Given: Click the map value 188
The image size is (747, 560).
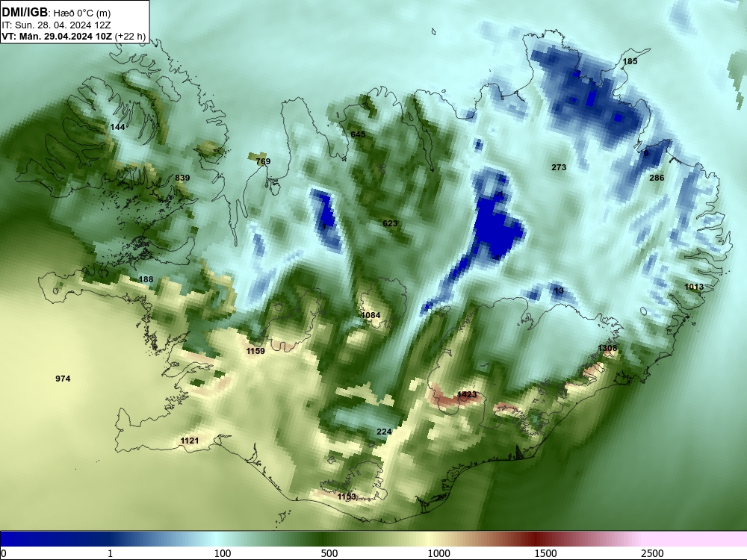Looking at the screenshot, I should point(146,279).
